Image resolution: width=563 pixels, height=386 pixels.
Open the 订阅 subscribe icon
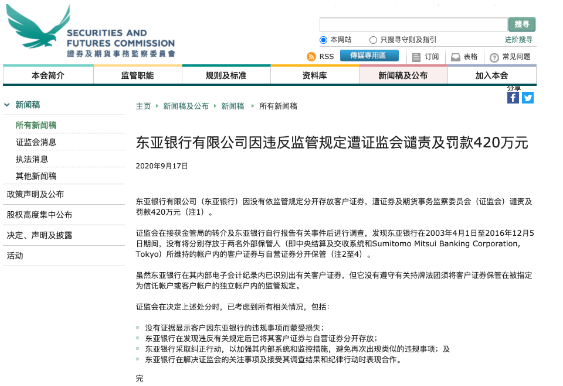coord(416,57)
